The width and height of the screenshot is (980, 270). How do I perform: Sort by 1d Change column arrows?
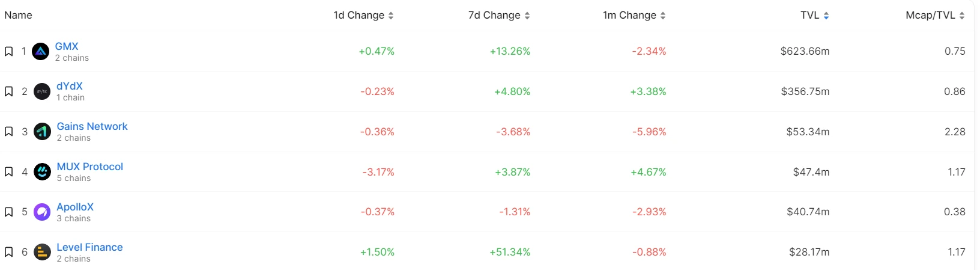[391, 16]
